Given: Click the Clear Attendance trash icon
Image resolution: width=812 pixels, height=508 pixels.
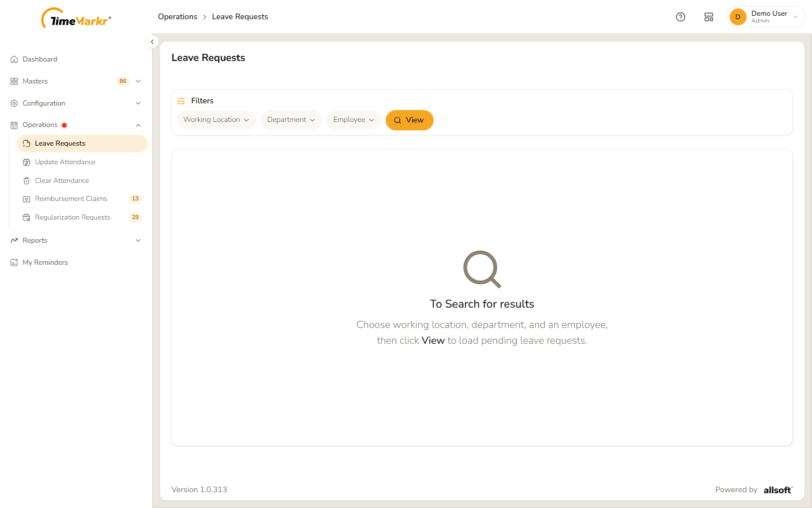Looking at the screenshot, I should 27,181.
